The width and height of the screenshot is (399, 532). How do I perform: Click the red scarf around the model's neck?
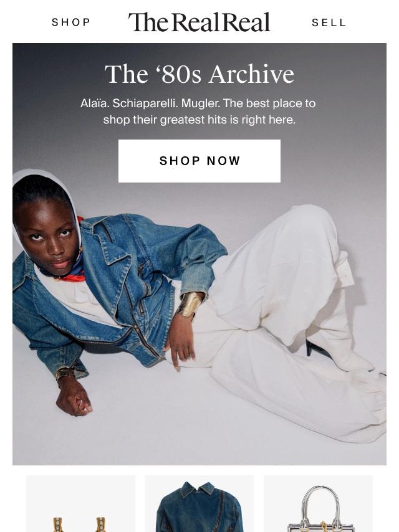pyautogui.click(x=71, y=277)
